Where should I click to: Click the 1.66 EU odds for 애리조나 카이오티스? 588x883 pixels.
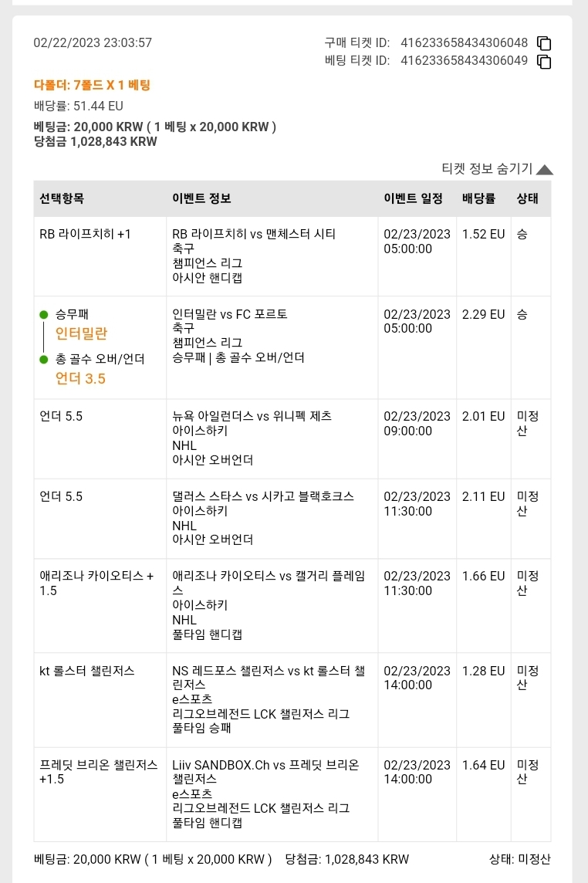(x=483, y=576)
